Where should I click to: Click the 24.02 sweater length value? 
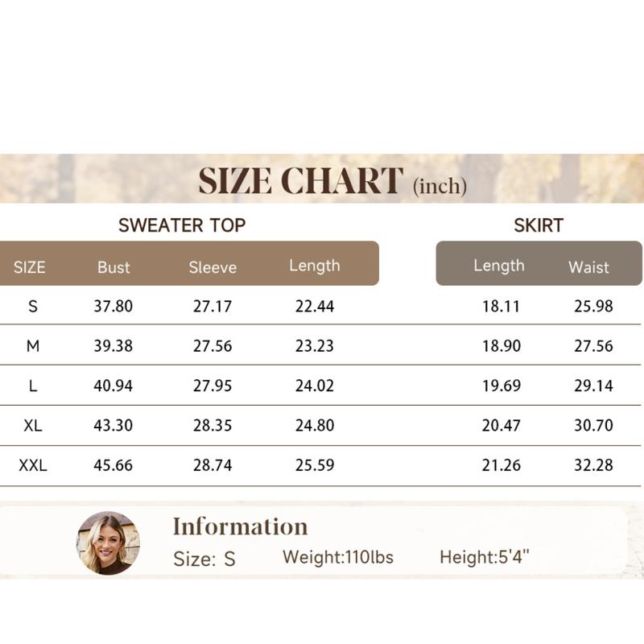click(314, 386)
